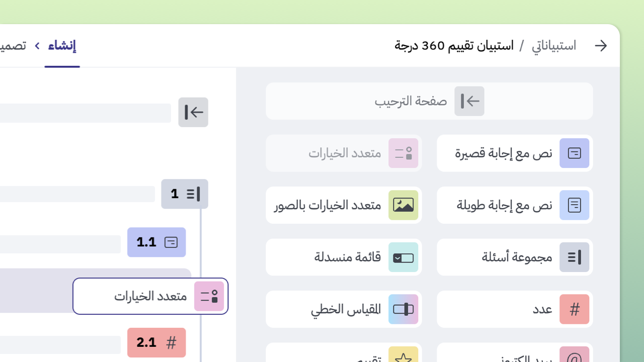Select the short answer badge 1.1

tap(156, 242)
